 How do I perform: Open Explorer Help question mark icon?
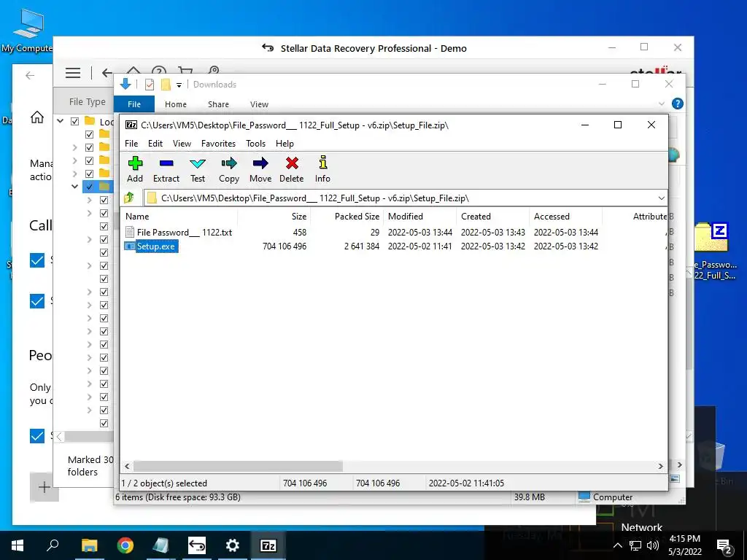pyautogui.click(x=677, y=104)
